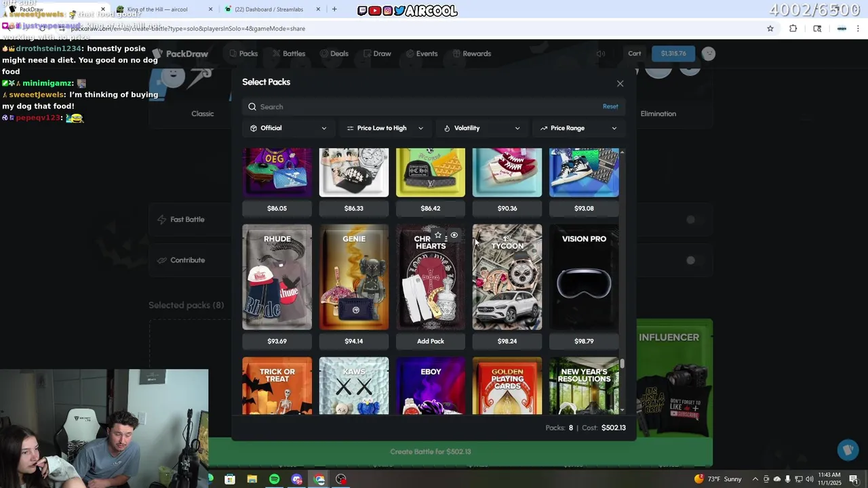This screenshot has height=488, width=868.
Task: Open the support chat bubble
Action: click(848, 449)
